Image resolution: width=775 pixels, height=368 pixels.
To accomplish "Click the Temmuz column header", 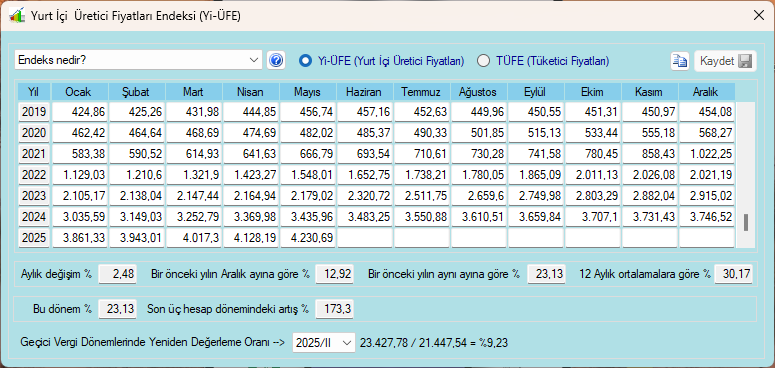I will tap(422, 92).
